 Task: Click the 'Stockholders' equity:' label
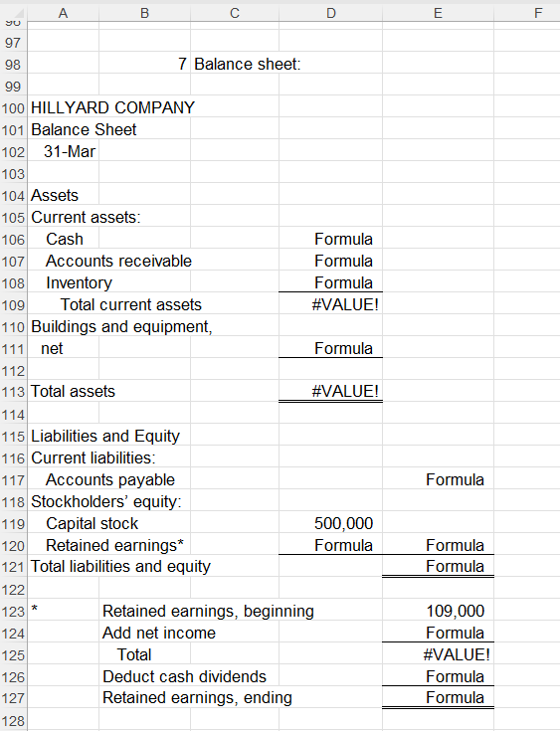coord(106,501)
